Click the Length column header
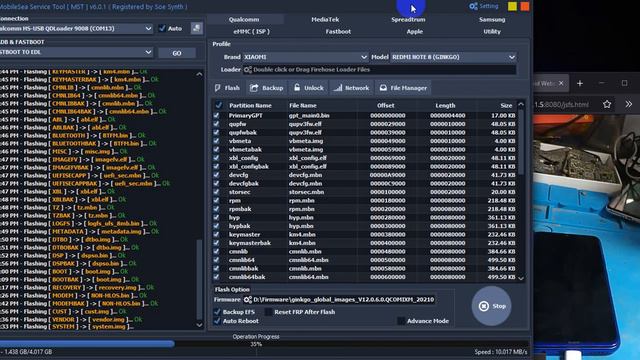The image size is (640, 360). [445, 105]
